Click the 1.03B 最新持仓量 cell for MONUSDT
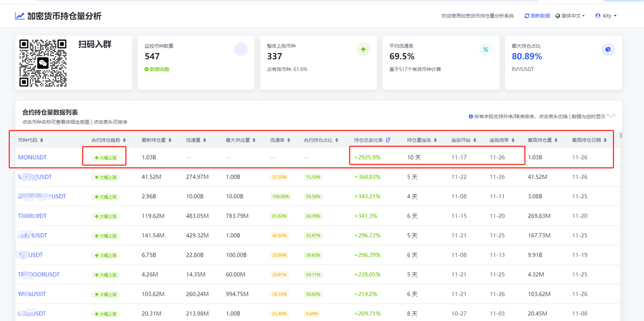The image size is (644, 321). pyautogui.click(x=149, y=158)
